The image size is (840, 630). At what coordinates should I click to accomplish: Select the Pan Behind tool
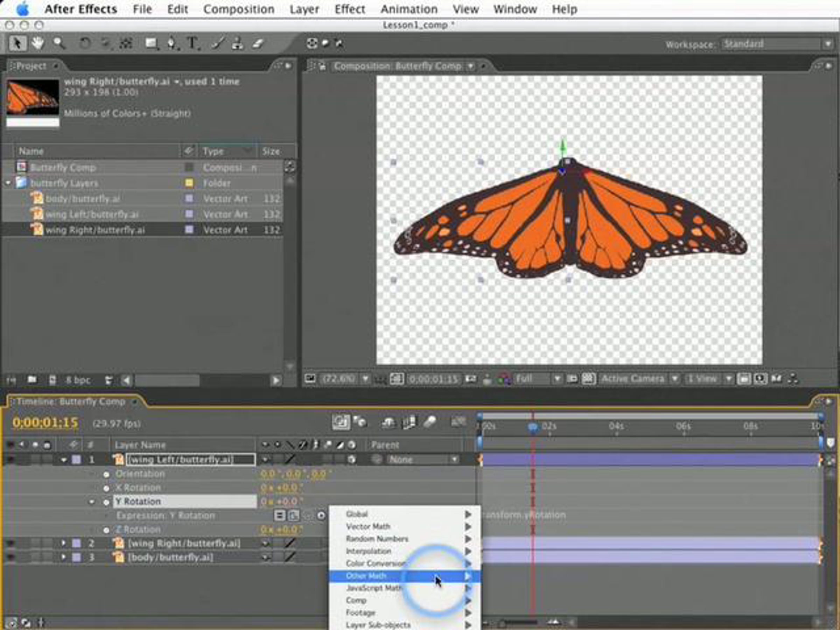tap(126, 44)
